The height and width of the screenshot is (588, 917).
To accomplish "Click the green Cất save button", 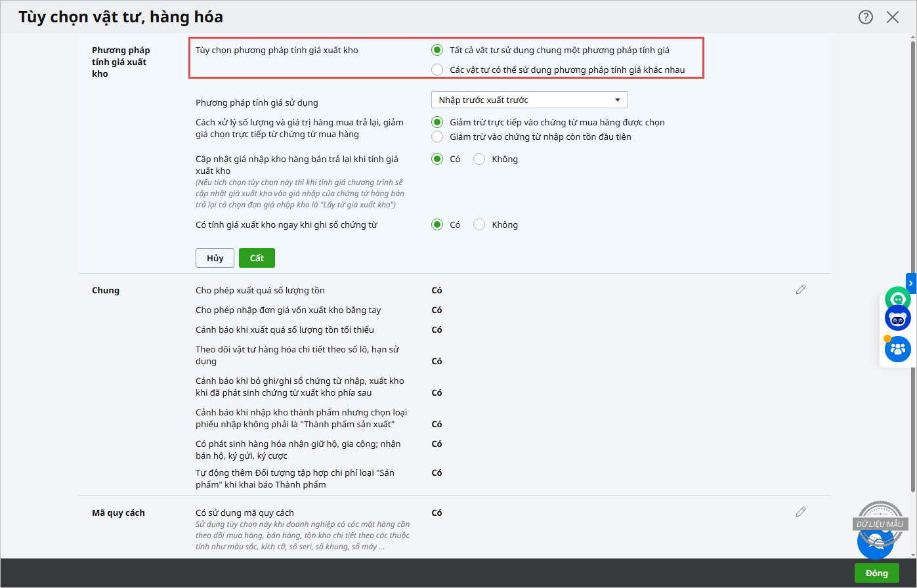I will click(x=257, y=258).
